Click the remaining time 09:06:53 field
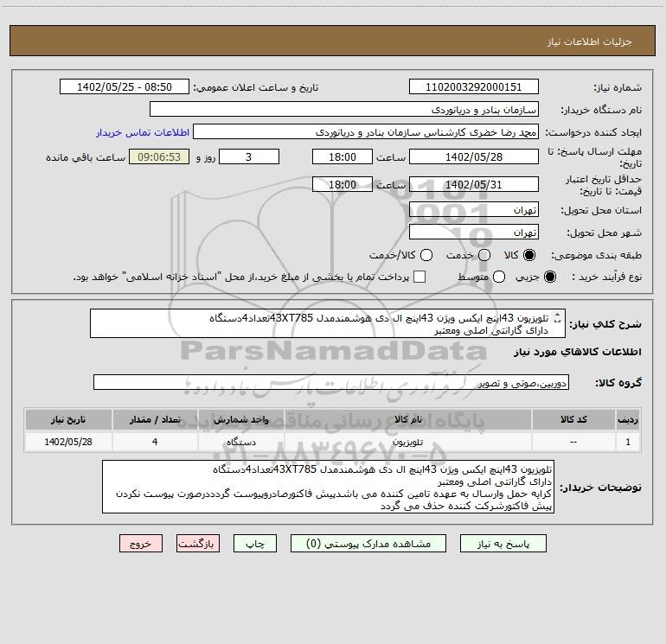The height and width of the screenshot is (644, 666). pos(158,156)
